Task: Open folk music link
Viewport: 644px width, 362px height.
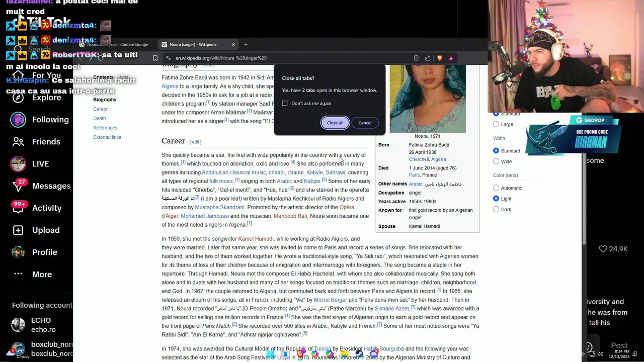Action: [221, 182]
